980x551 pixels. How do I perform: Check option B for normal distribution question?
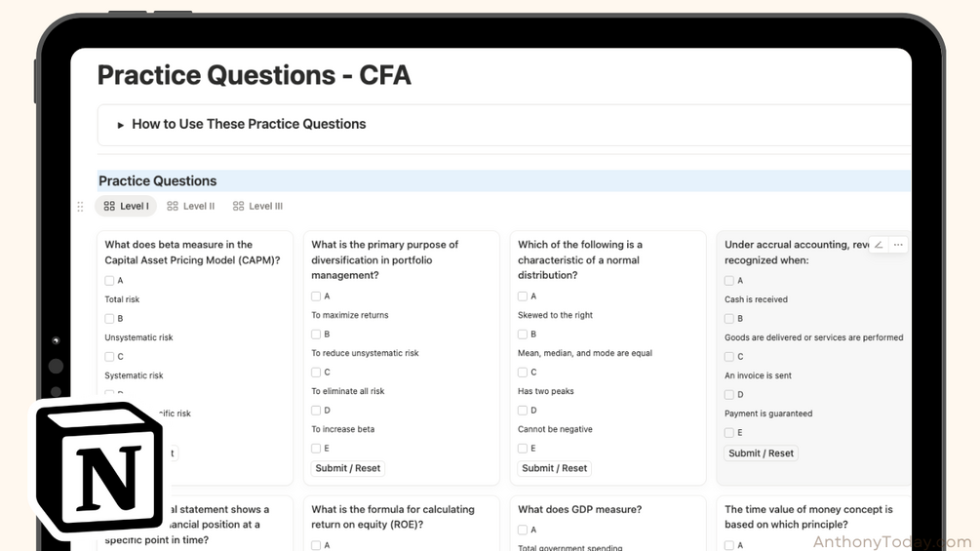523,335
